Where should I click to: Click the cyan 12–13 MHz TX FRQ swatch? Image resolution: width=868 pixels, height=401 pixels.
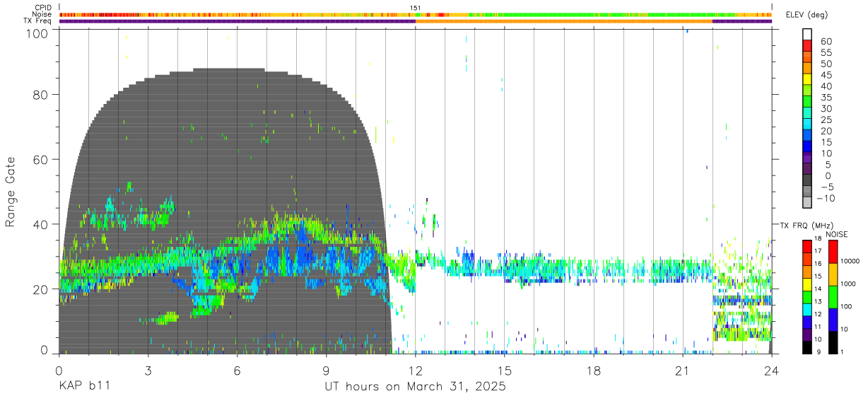[807, 309]
